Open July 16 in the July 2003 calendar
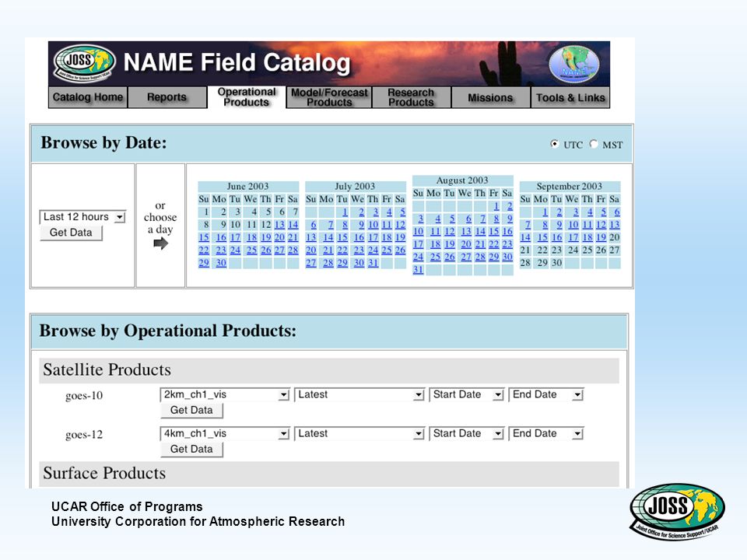 359,237
